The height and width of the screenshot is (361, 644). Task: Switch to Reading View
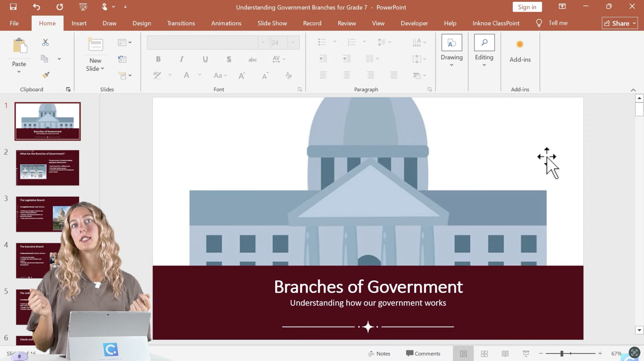click(505, 353)
